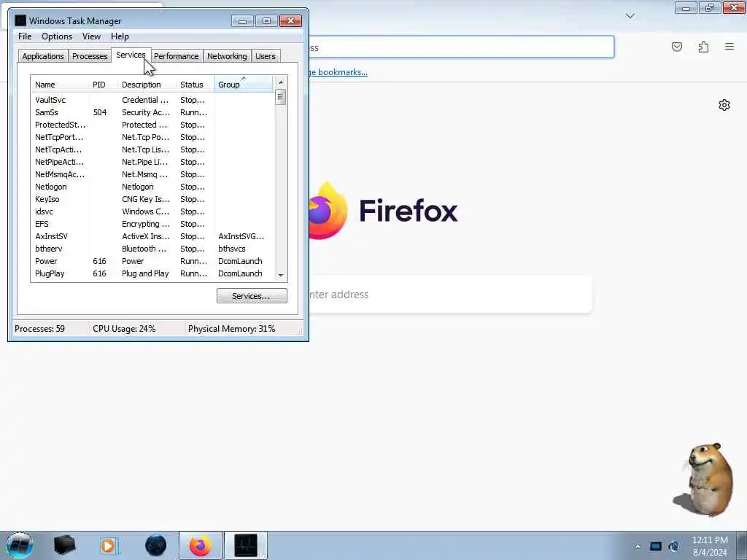Select Task Manager taskbar button

click(246, 545)
